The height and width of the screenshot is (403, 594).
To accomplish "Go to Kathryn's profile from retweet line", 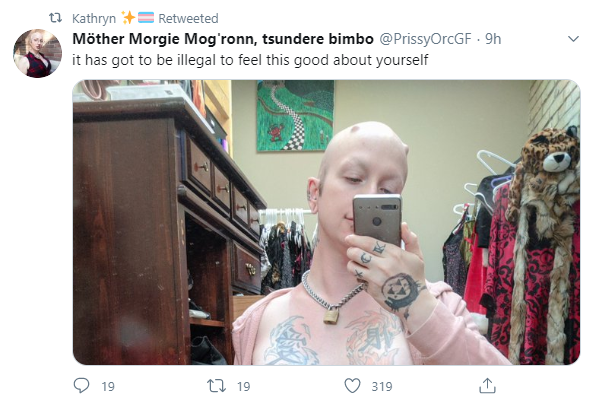I will [94, 18].
